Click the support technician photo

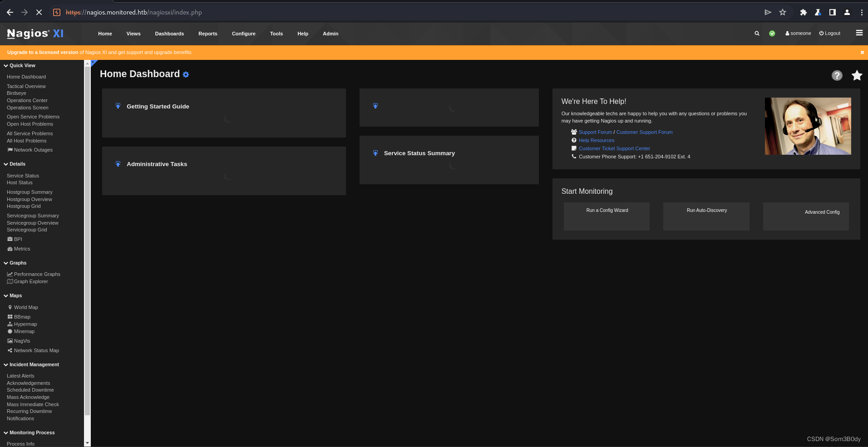click(808, 126)
